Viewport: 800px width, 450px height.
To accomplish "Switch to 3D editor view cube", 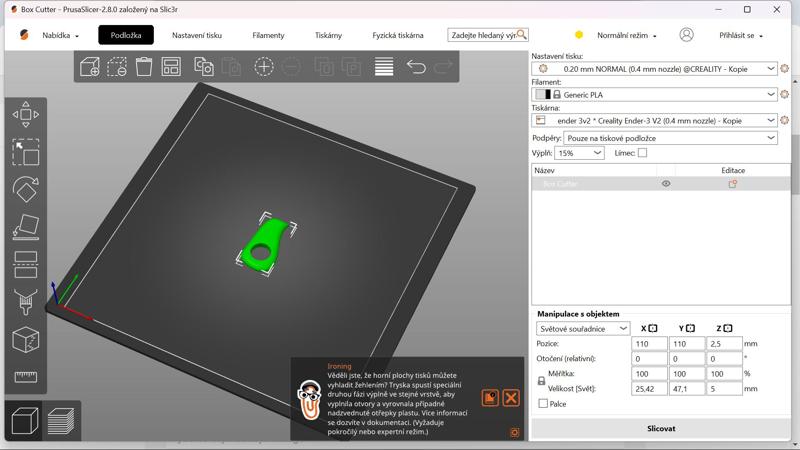I will point(24,420).
